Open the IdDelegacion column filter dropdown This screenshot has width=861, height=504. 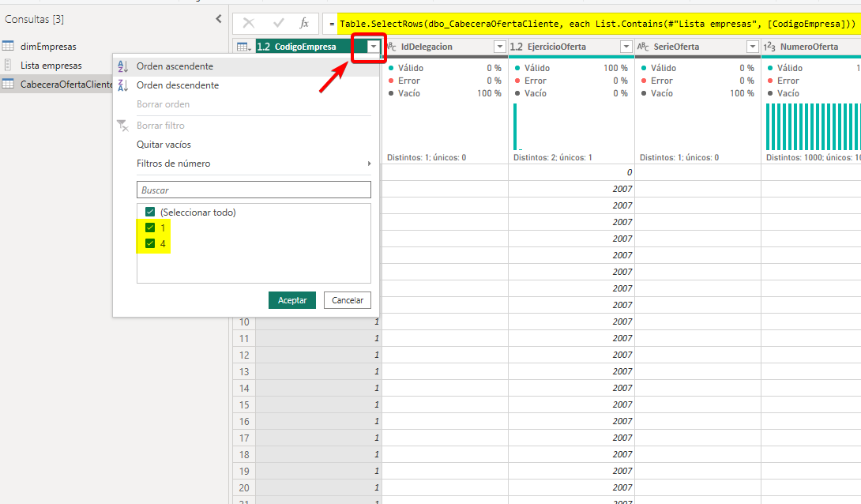click(500, 47)
